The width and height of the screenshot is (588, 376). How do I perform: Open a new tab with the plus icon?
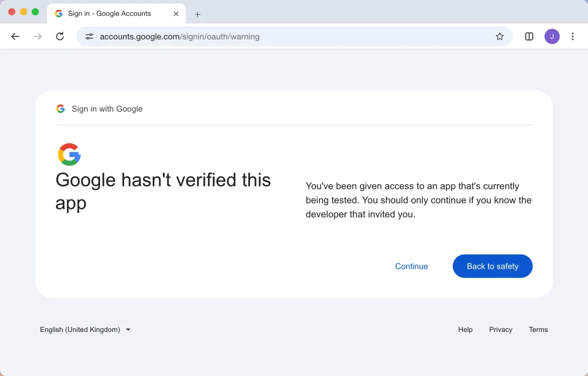coord(197,14)
